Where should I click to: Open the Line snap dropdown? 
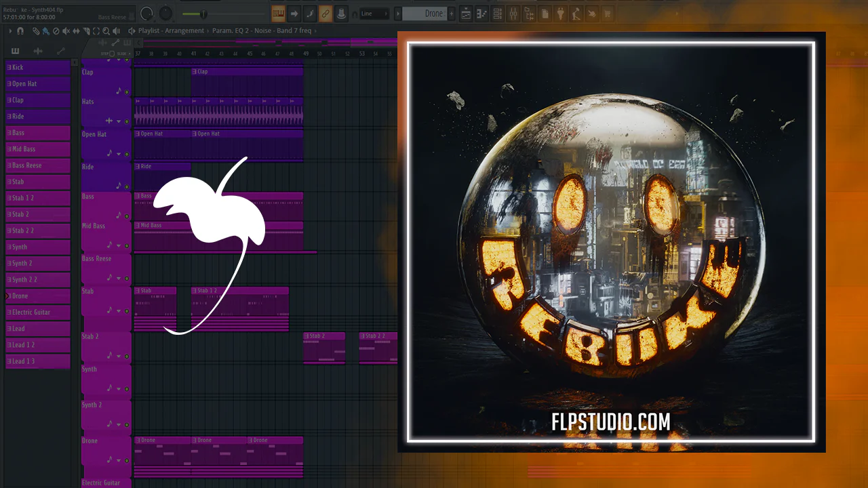[x=374, y=14]
